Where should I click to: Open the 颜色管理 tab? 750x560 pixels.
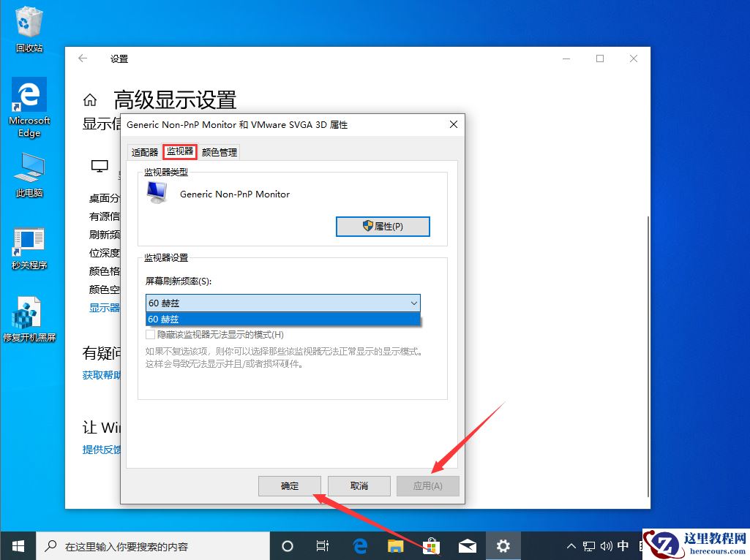[219, 151]
